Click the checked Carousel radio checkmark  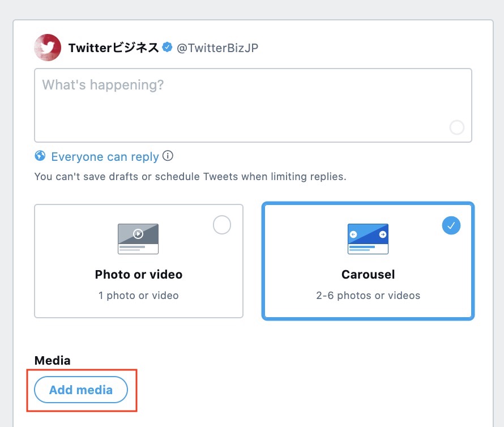[451, 225]
